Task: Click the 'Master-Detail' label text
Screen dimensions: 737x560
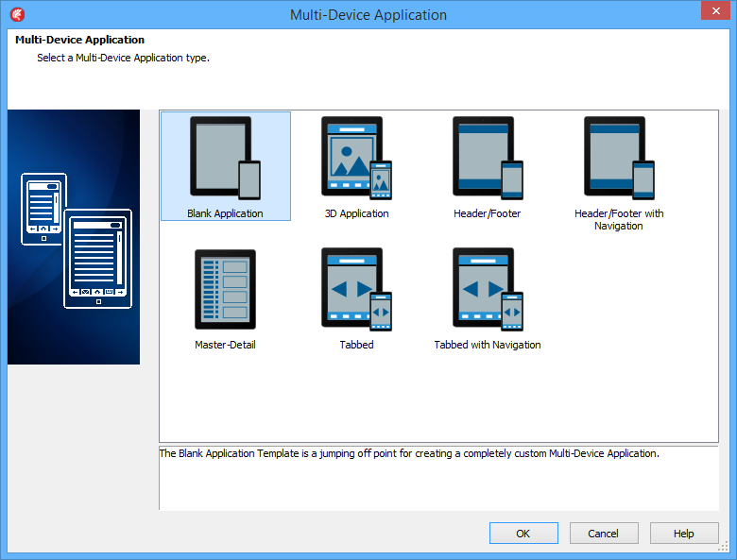Action: click(225, 345)
